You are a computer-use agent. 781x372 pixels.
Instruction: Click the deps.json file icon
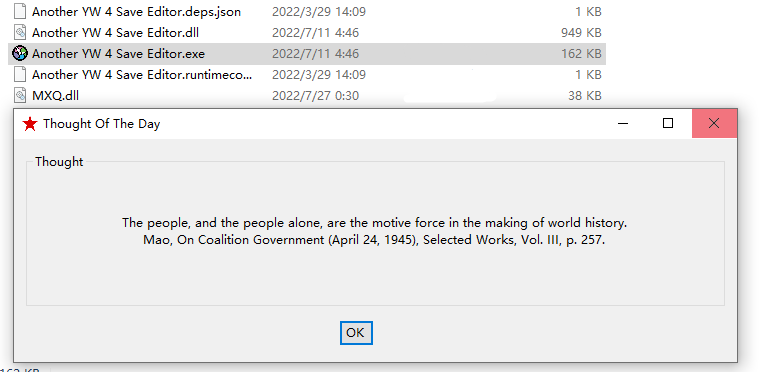[20, 11]
